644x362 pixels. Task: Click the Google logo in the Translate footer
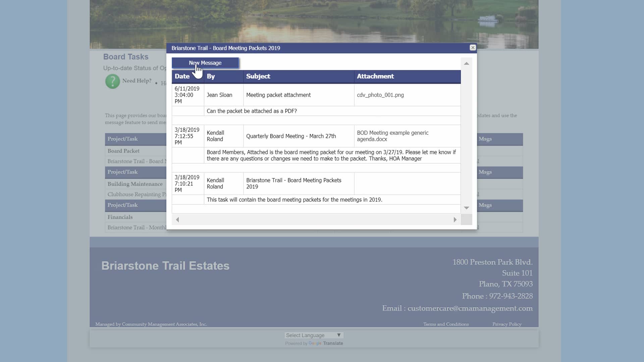pos(315,343)
